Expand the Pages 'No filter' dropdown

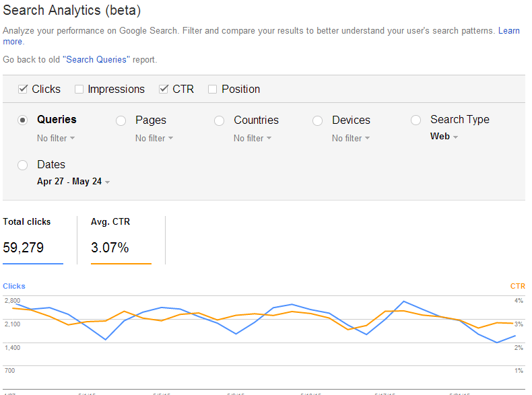click(x=154, y=138)
